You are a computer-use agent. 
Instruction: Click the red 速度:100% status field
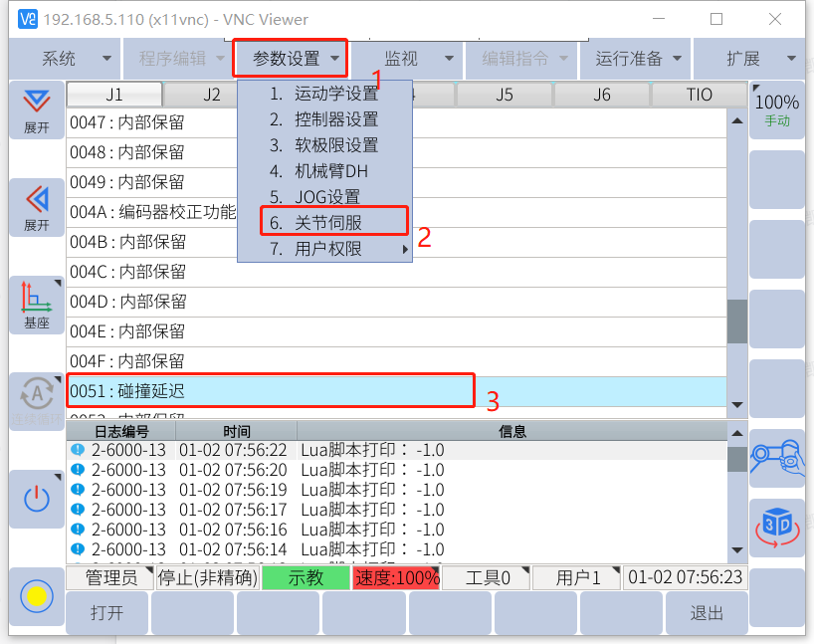(x=395, y=577)
